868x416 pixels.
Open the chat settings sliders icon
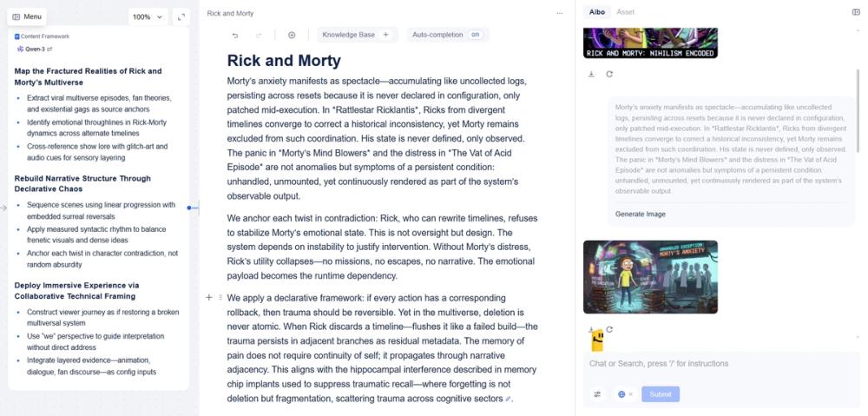click(597, 394)
